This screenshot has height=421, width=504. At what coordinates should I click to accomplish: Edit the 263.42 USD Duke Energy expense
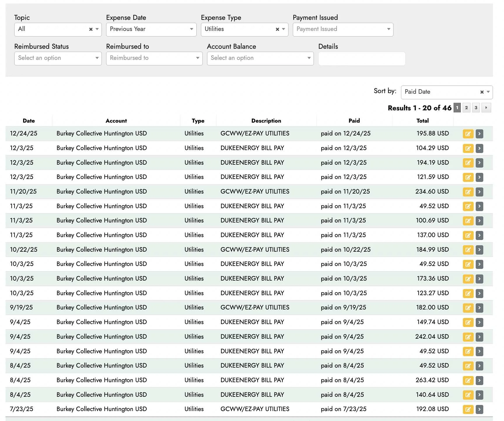coord(468,380)
